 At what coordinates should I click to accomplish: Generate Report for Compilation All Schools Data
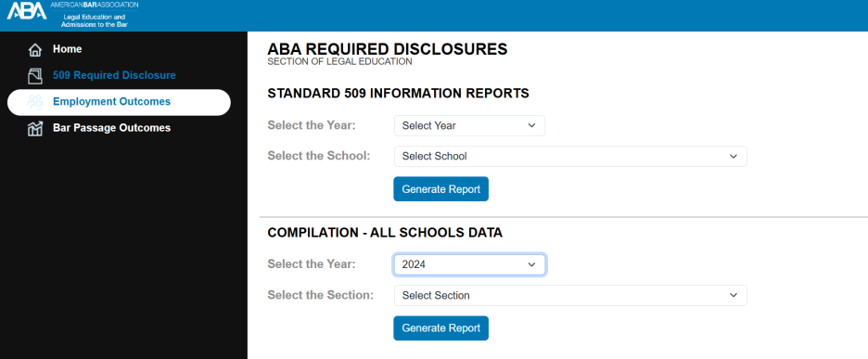[x=440, y=328]
